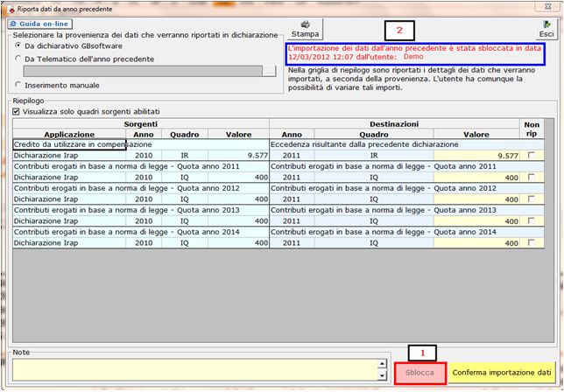Click the Non rip column header

coord(532,129)
